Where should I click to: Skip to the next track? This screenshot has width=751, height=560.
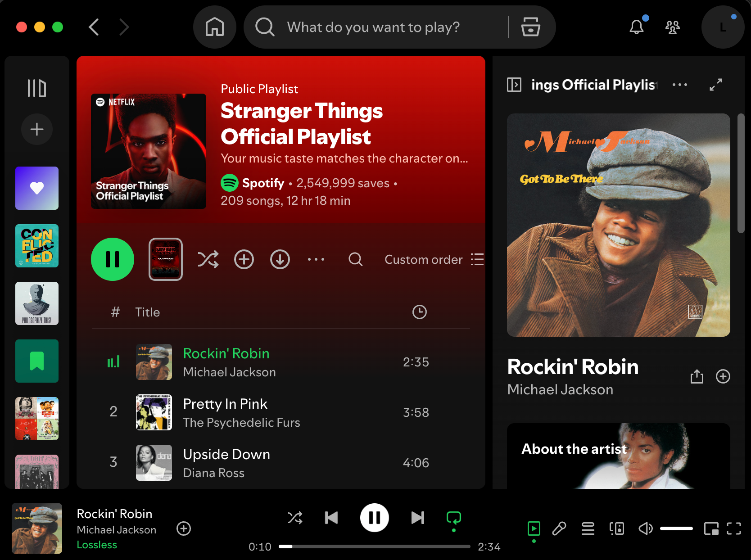418,518
